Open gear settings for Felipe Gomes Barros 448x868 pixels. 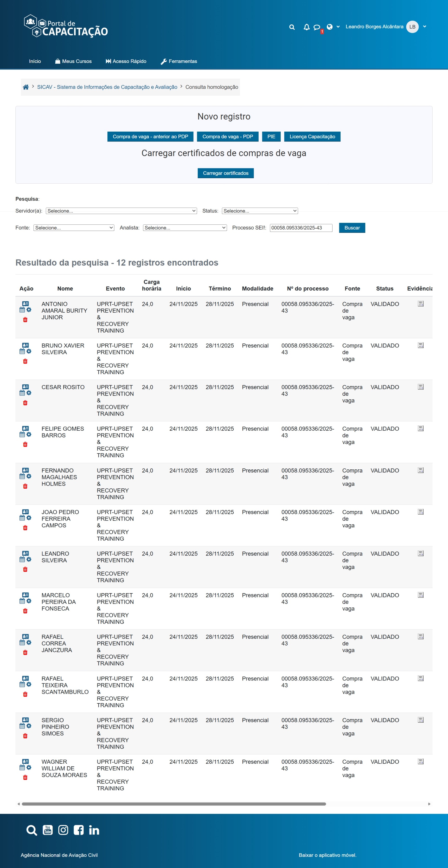coord(29,434)
